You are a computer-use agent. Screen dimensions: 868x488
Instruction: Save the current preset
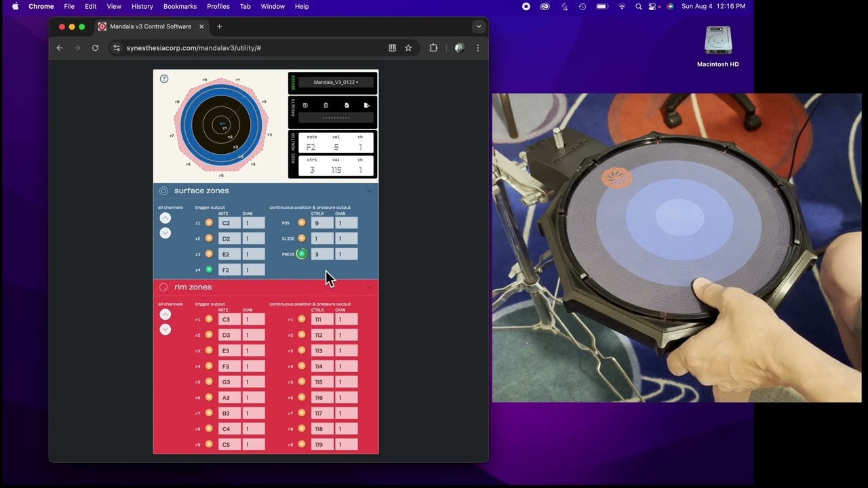pyautogui.click(x=305, y=105)
